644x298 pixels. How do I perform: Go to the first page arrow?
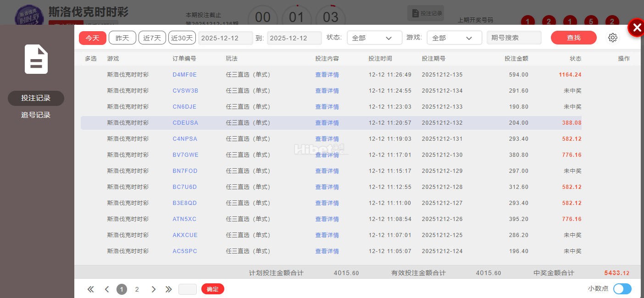pyautogui.click(x=90, y=289)
